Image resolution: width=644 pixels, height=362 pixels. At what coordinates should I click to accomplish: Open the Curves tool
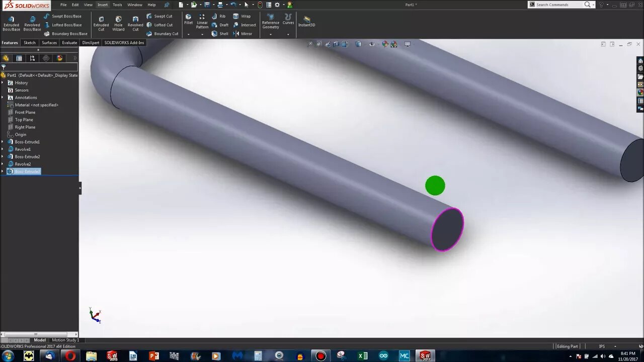tap(288, 19)
